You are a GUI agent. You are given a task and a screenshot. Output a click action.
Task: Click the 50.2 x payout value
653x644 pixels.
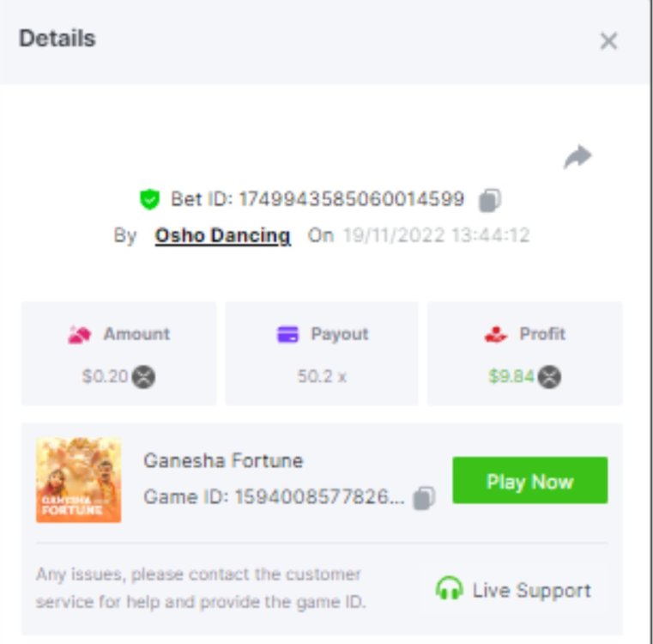(322, 376)
